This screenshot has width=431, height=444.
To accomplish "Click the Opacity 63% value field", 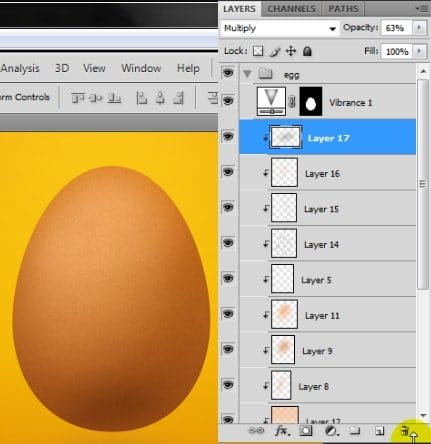I will point(396,28).
